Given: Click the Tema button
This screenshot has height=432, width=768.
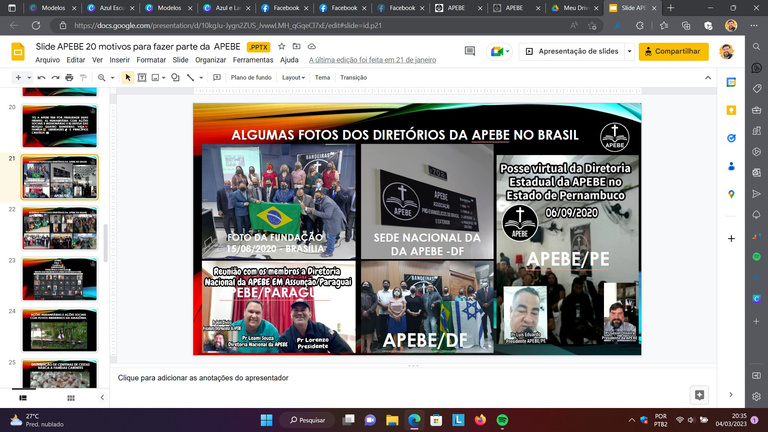Looking at the screenshot, I should pyautogui.click(x=322, y=77).
